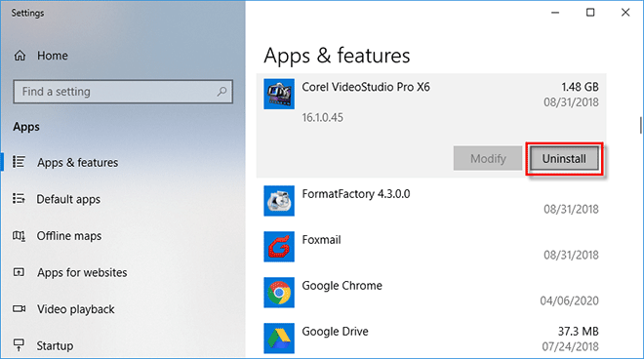Click the Apps for websites icon
Screen dimensions: 644x359
point(19,272)
